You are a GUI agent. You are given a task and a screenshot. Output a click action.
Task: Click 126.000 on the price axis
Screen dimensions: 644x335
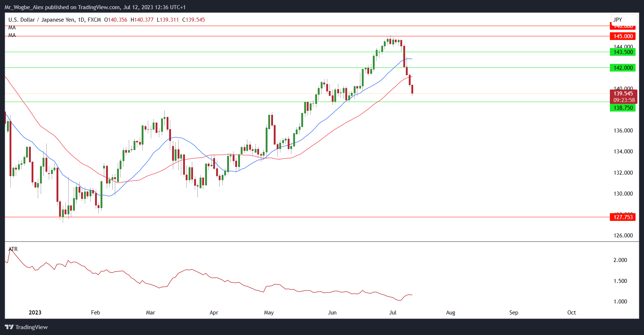click(x=623, y=236)
